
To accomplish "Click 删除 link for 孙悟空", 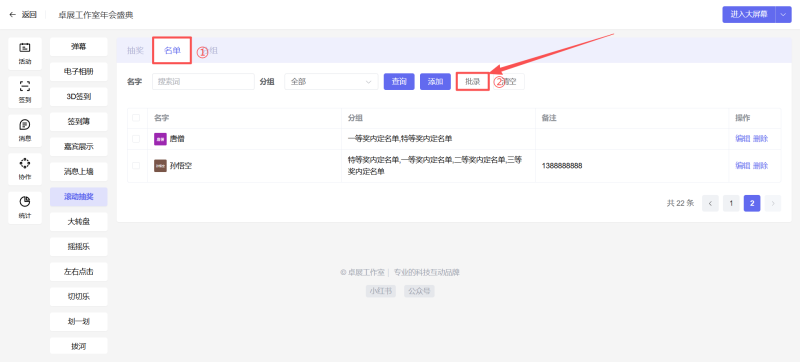I will click(x=760, y=166).
